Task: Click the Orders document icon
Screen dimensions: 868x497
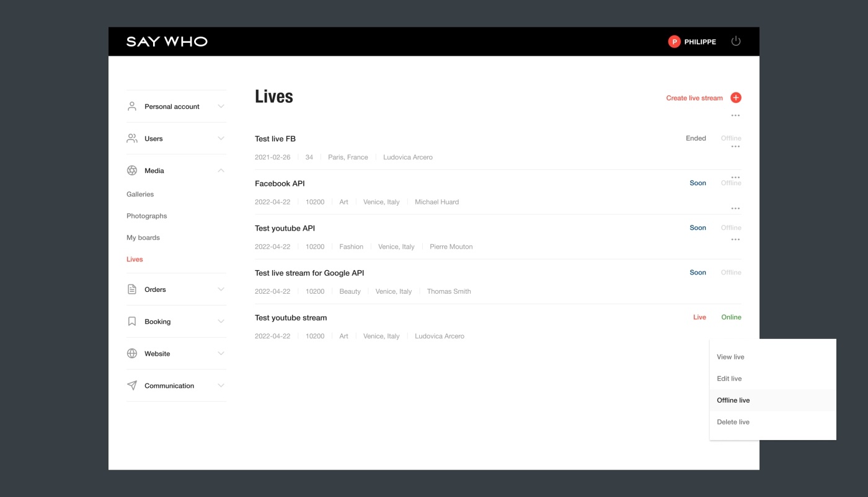Action: [132, 289]
